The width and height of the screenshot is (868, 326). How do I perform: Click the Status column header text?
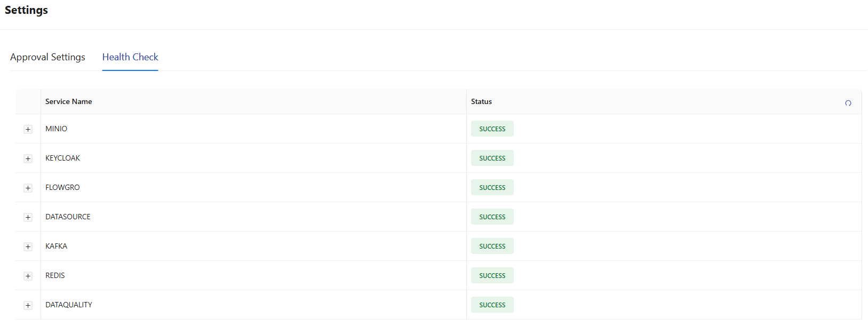pos(481,101)
